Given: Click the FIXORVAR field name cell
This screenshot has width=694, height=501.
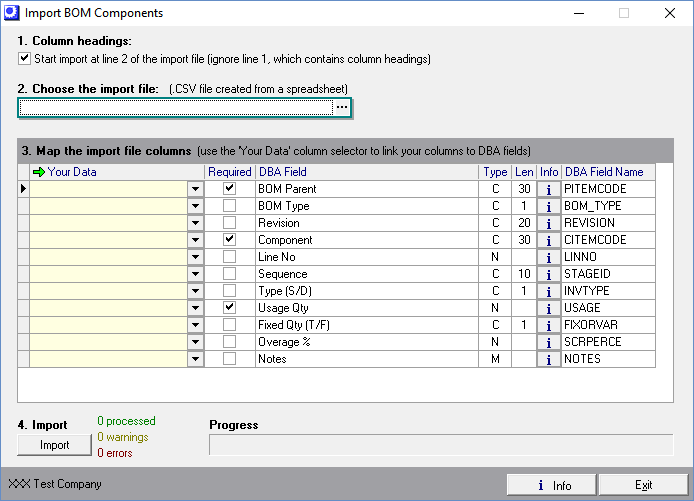Looking at the screenshot, I should 608,325.
